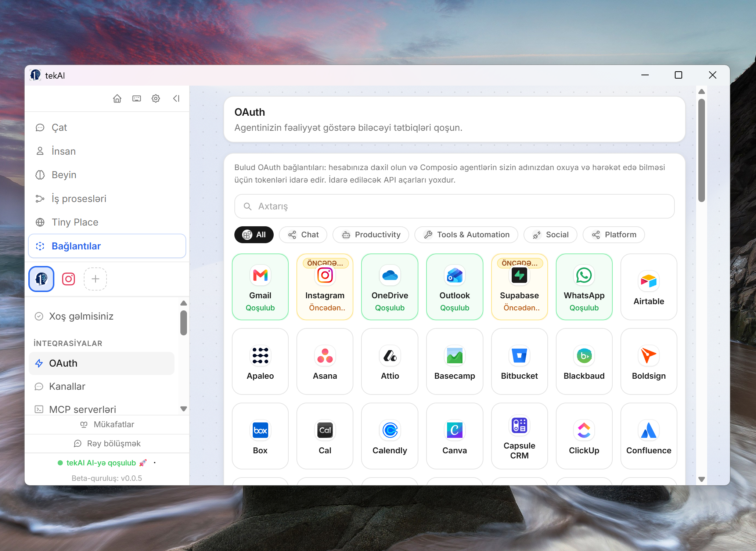Image resolution: width=756 pixels, height=551 pixels.
Task: Open the WhatsApp integration card
Action: click(584, 287)
